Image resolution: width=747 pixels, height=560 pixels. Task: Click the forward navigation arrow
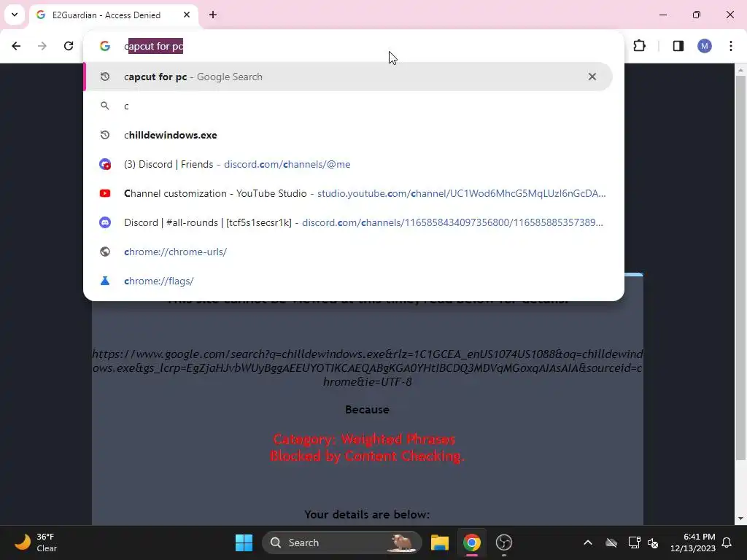click(42, 46)
